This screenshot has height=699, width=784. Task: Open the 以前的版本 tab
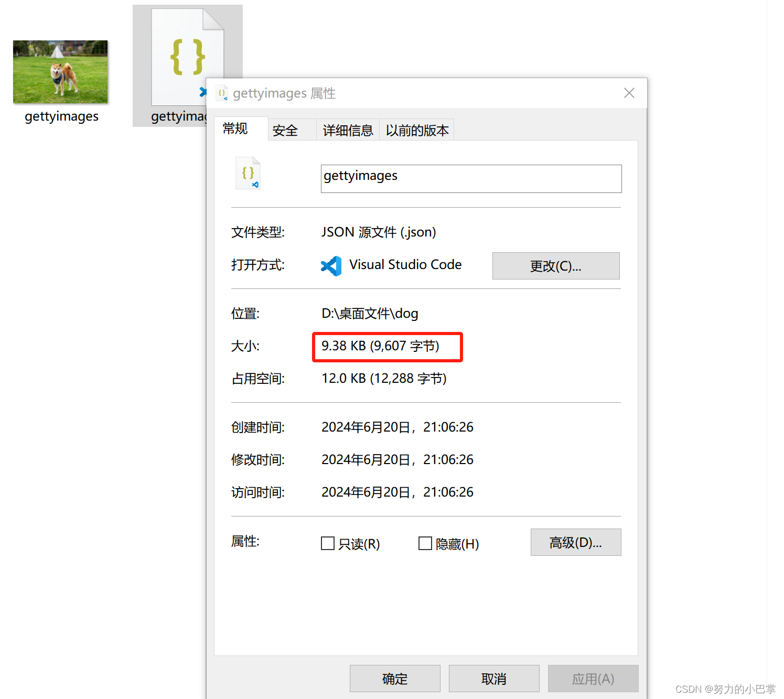point(417,131)
